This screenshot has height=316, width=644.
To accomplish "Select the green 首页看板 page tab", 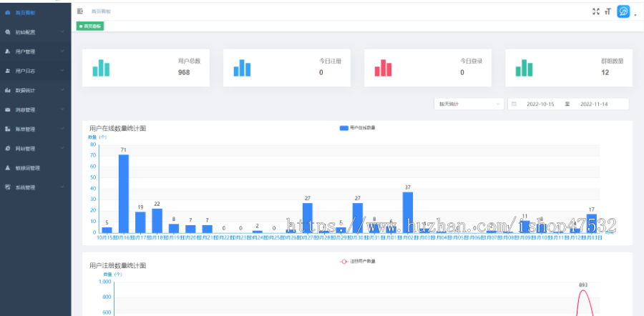I will [x=90, y=26].
